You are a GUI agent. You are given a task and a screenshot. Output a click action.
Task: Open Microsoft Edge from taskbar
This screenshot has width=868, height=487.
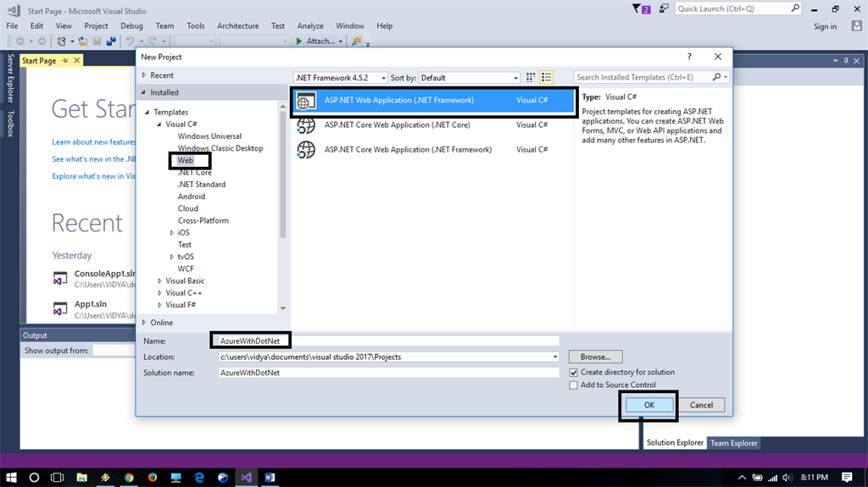(199, 477)
